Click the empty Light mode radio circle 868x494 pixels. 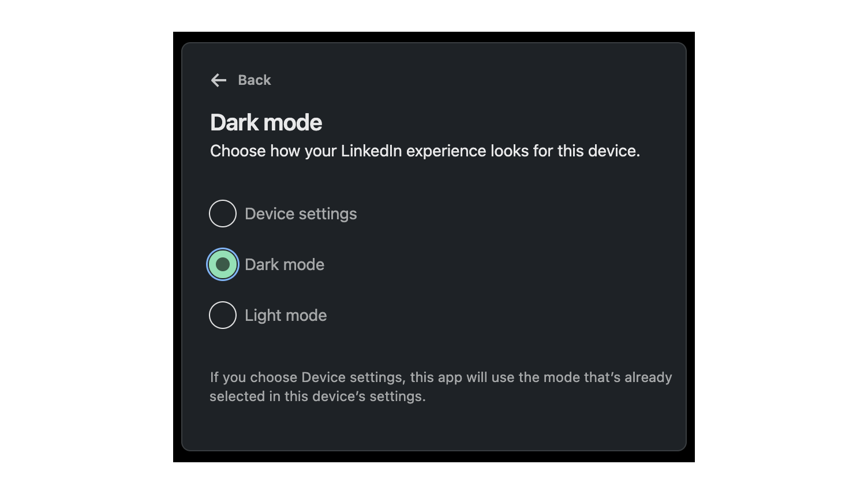222,315
